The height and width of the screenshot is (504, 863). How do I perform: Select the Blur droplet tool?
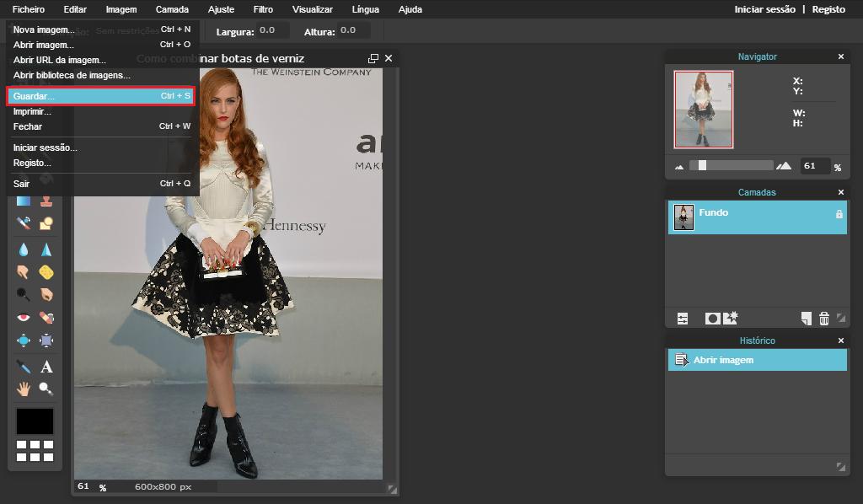pyautogui.click(x=24, y=249)
